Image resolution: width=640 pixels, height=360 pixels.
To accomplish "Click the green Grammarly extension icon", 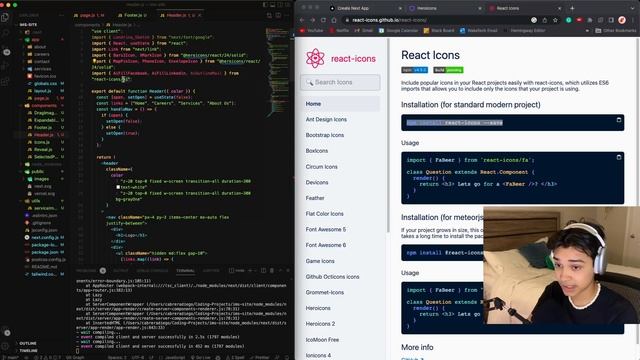I will click(569, 20).
